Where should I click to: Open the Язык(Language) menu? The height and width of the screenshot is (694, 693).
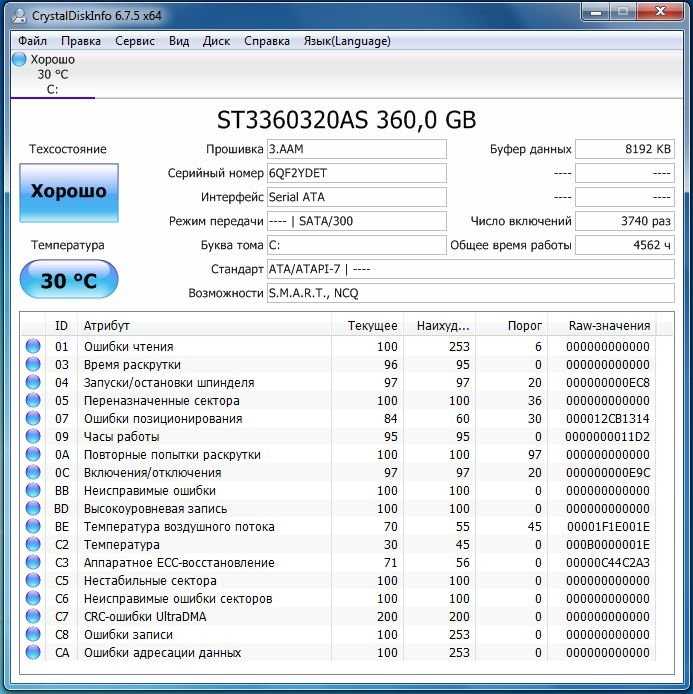tap(347, 41)
